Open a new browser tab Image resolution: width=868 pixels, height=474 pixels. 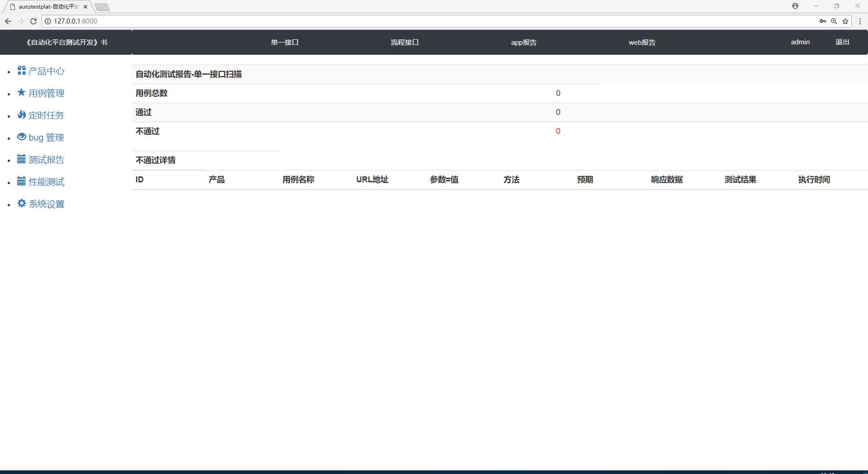(102, 7)
